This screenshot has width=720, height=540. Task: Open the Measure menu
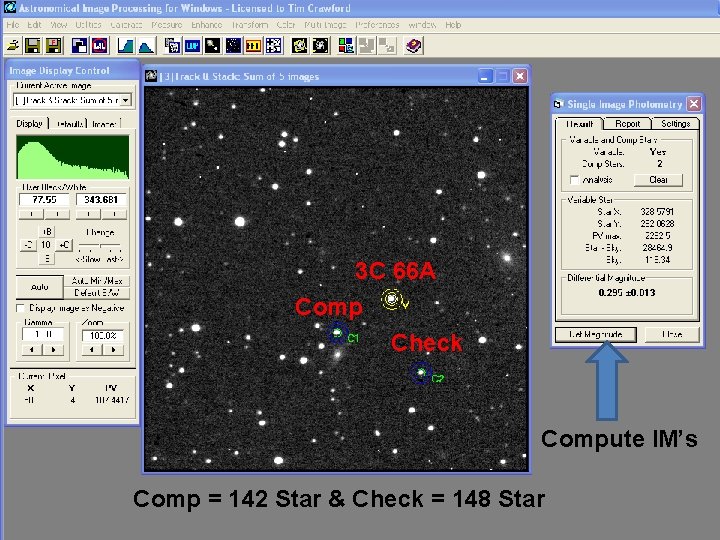pos(167,25)
